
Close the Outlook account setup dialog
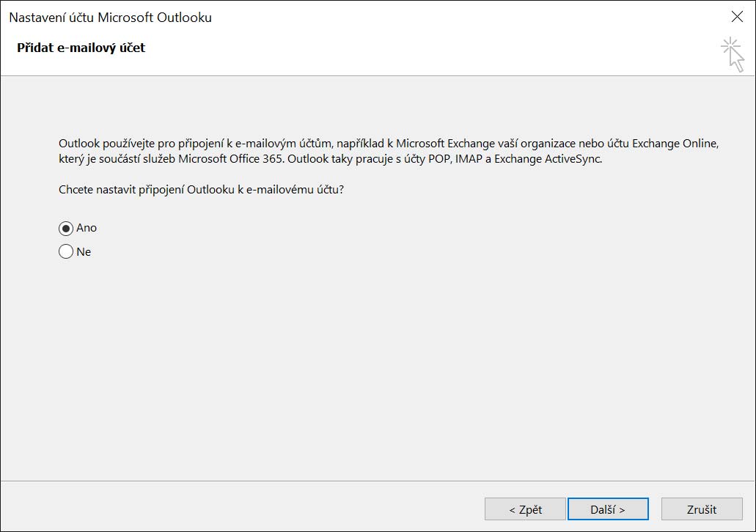point(737,17)
